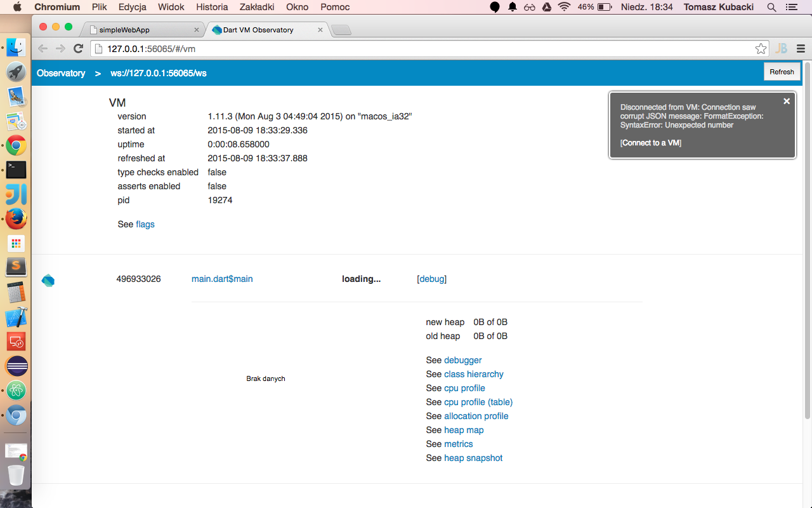812x508 pixels.
Task: Click Observatory in the breadcrumb bar
Action: click(61, 73)
